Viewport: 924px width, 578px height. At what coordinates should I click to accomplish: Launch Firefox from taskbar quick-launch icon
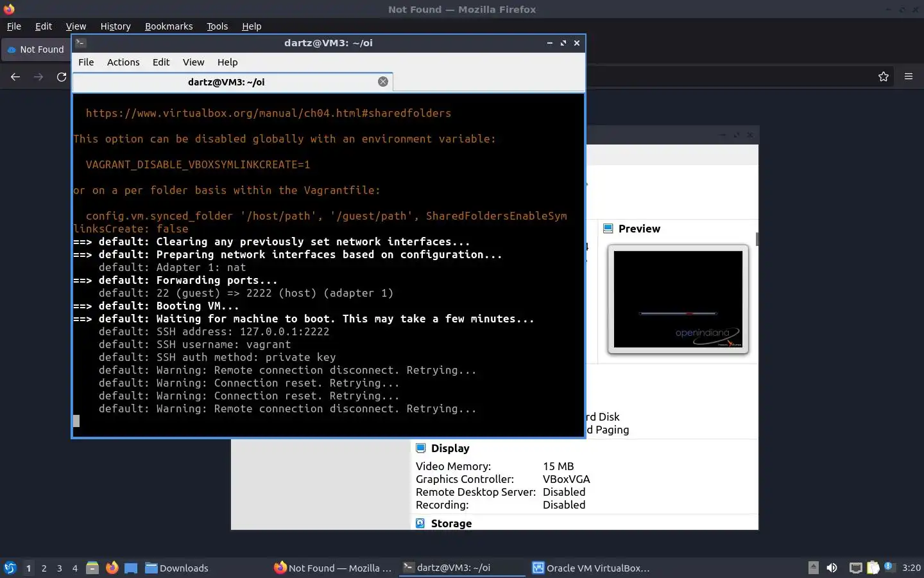tap(112, 568)
